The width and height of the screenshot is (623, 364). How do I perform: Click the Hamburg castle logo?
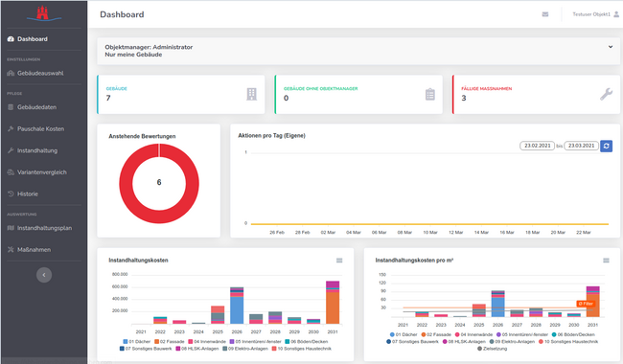click(43, 13)
